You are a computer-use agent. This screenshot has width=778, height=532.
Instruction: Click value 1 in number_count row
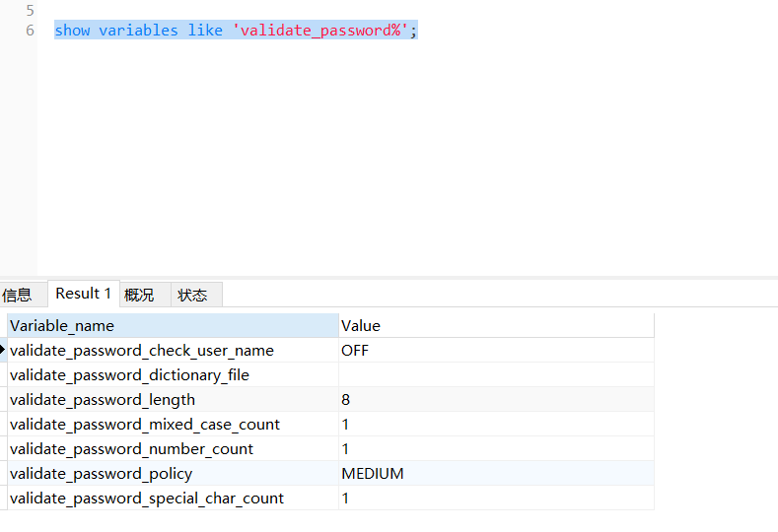pos(496,448)
